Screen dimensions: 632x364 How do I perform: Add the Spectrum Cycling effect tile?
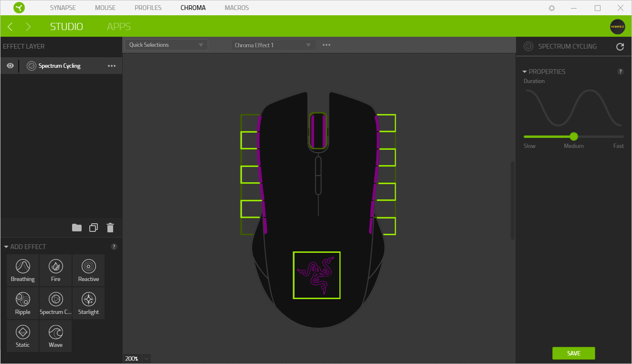(56, 303)
